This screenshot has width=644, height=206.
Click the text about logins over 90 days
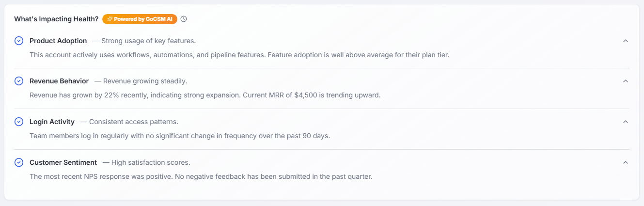[x=180, y=136]
